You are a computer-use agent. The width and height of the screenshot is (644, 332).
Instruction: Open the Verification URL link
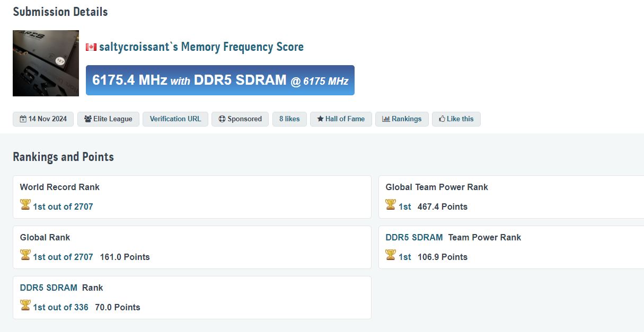175,119
